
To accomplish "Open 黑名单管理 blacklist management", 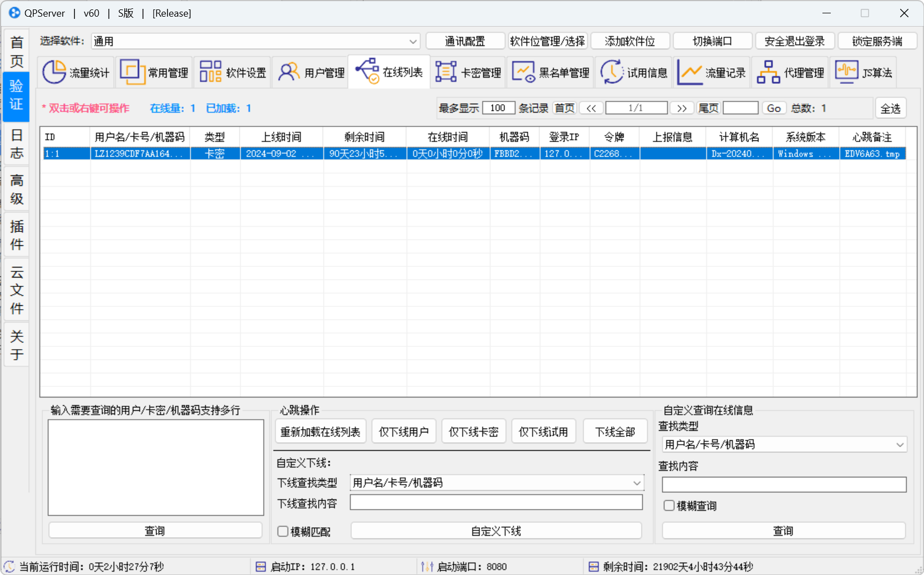I will pyautogui.click(x=551, y=72).
